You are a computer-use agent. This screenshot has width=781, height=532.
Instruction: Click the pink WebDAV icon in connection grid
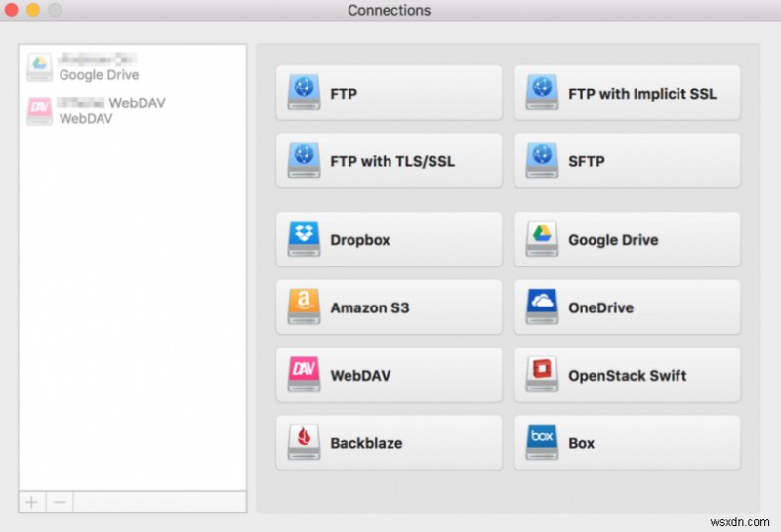[304, 374]
